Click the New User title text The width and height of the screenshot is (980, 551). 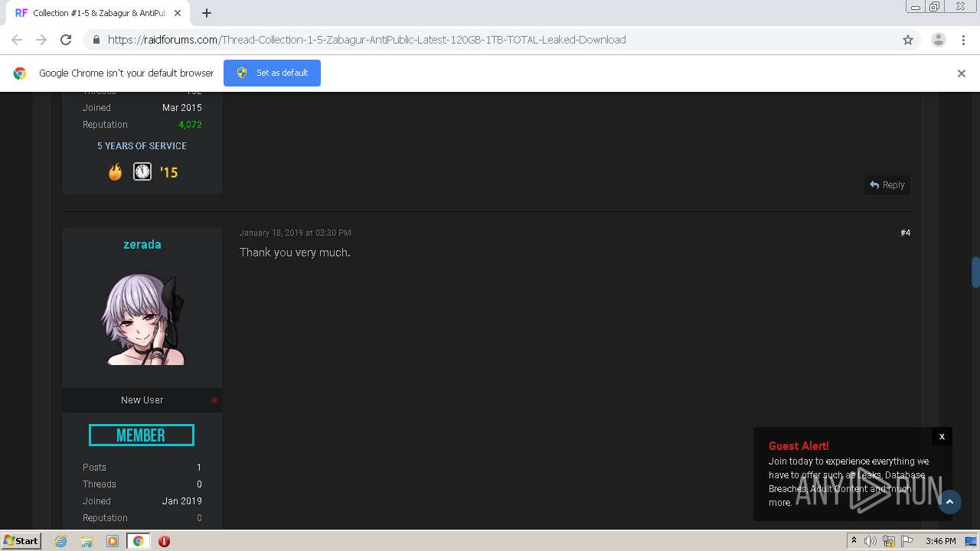pos(142,400)
